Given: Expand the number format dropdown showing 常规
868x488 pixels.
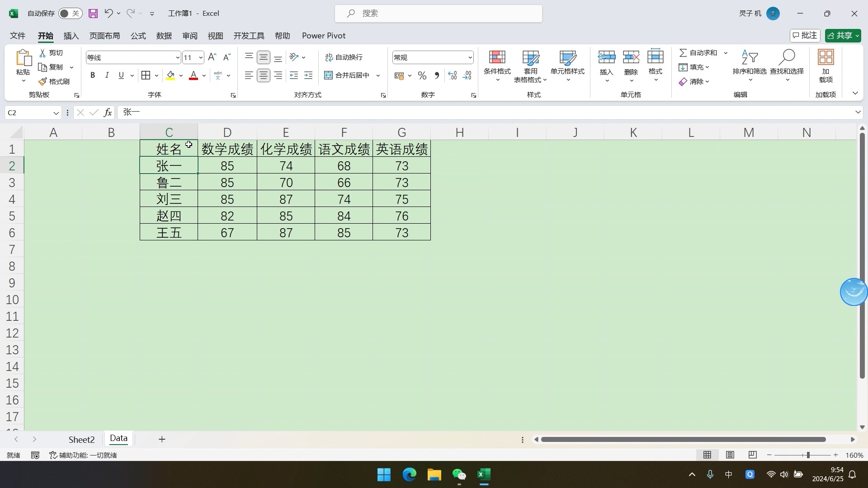Looking at the screenshot, I should tap(470, 57).
